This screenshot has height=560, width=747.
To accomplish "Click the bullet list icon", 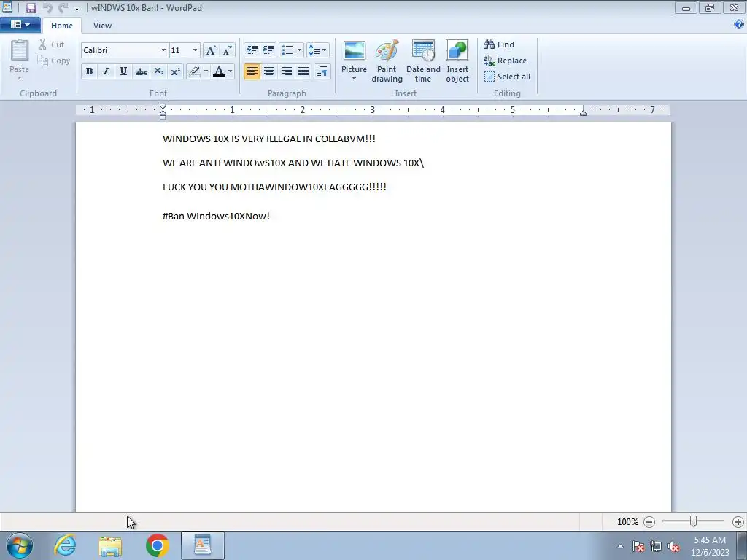I will 287,50.
